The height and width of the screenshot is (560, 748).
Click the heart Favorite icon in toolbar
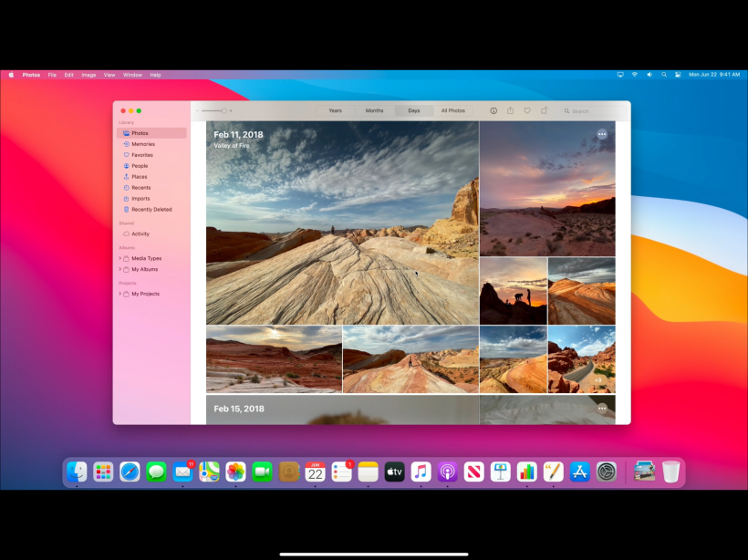click(526, 110)
